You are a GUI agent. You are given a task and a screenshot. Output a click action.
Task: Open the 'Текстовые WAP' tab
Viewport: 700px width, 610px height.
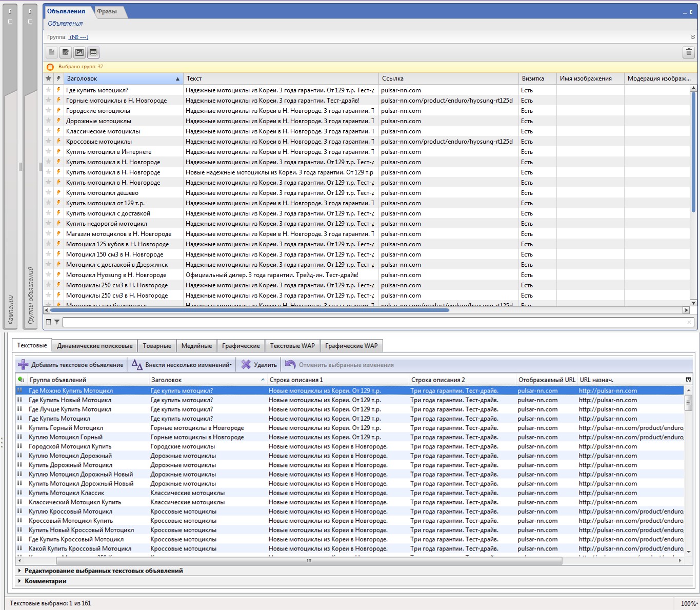click(x=292, y=346)
